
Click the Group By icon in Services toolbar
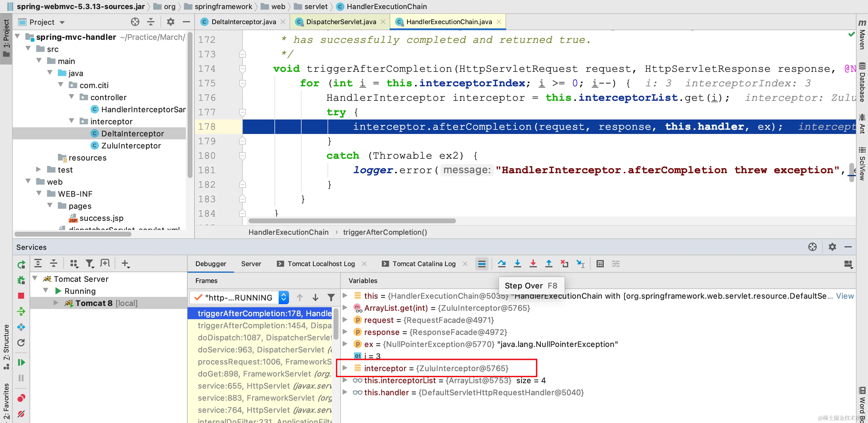[x=74, y=264]
